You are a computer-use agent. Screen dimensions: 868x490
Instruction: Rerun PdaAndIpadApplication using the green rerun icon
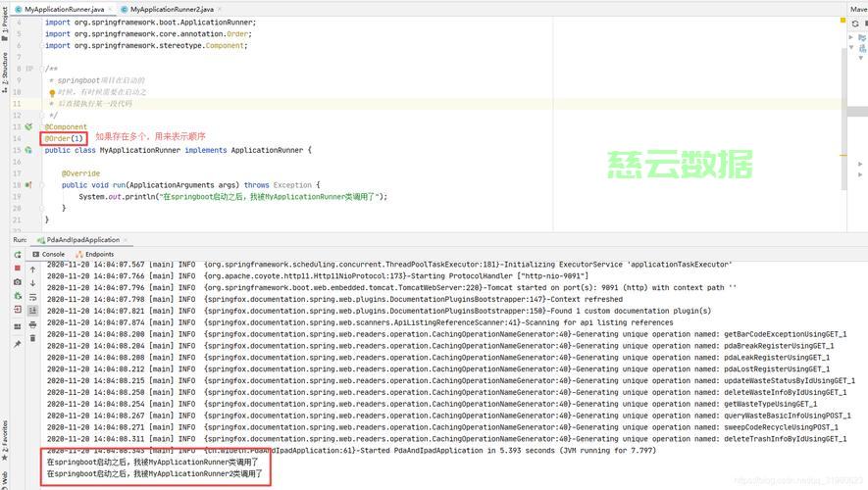17,255
